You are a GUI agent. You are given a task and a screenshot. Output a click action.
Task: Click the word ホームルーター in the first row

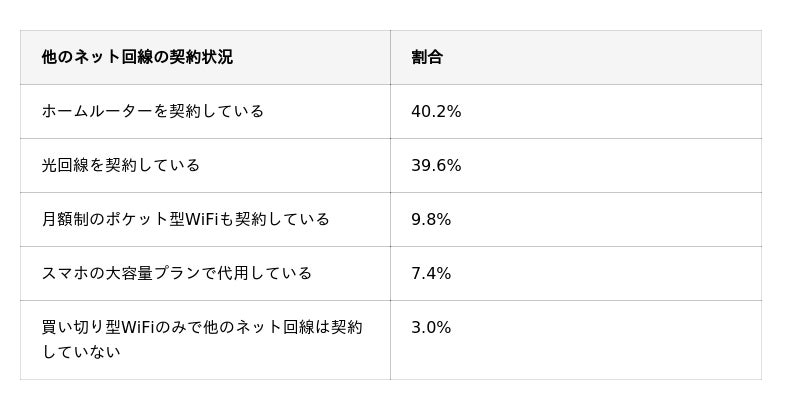pos(97,111)
